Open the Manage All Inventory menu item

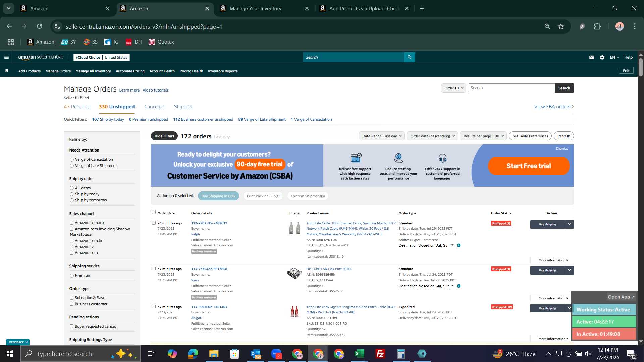coord(93,71)
